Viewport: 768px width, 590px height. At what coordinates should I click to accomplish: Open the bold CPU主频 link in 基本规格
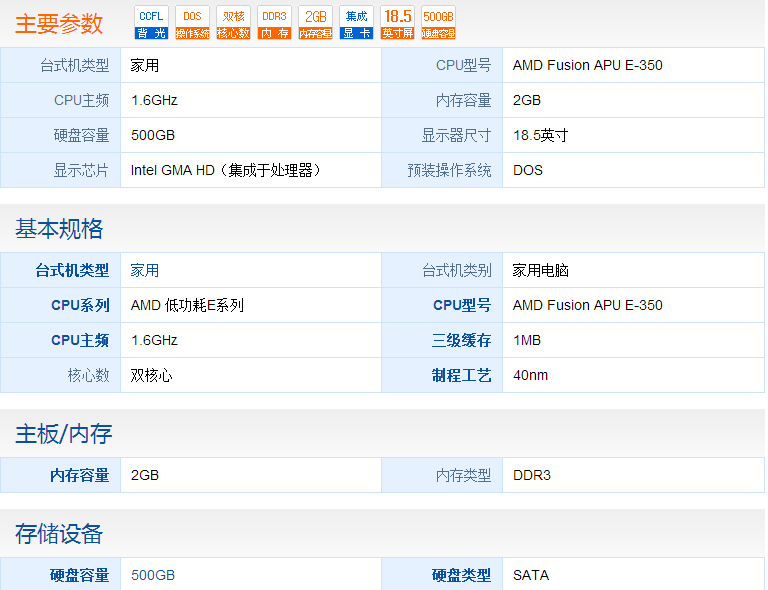[80, 340]
